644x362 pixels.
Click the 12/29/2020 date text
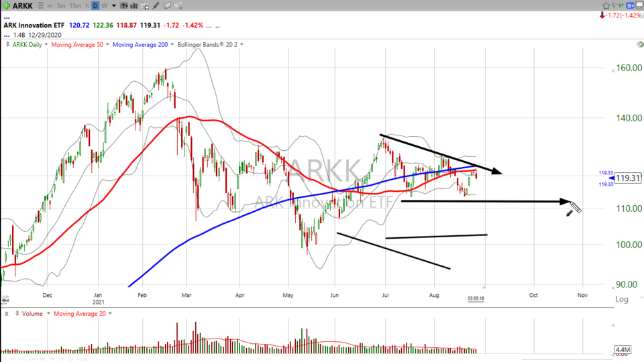point(45,35)
